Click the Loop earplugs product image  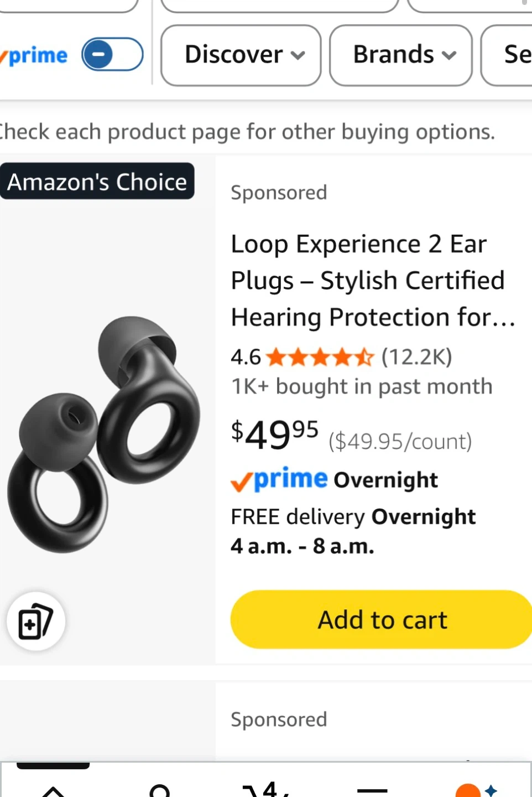105,432
